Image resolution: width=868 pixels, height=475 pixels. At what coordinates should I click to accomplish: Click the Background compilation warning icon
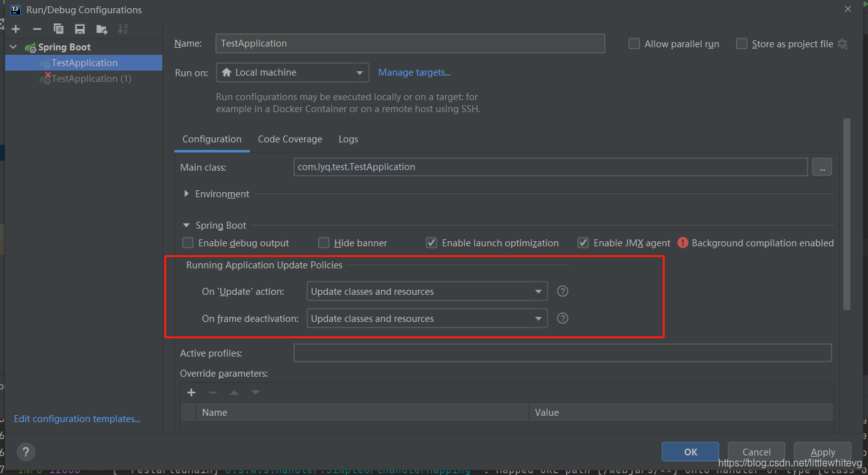pyautogui.click(x=683, y=243)
